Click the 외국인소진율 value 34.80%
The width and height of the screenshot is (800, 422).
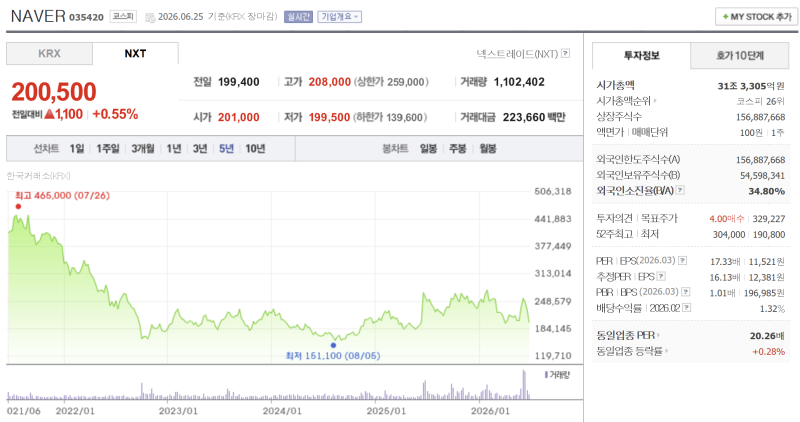pyautogui.click(x=766, y=191)
